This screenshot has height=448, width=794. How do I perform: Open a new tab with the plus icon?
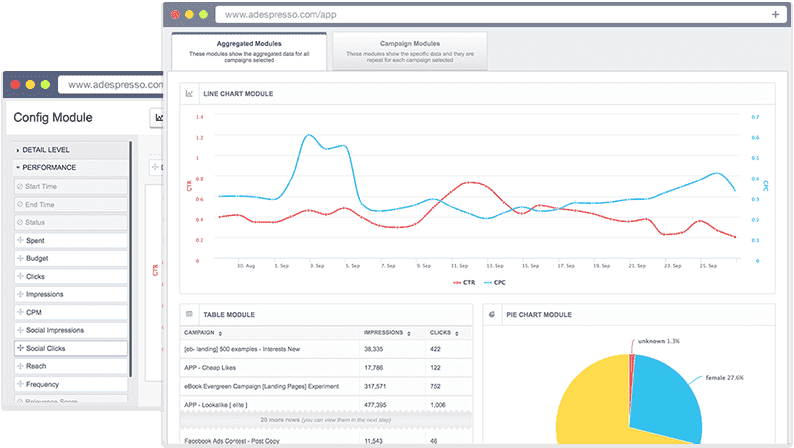(x=776, y=15)
